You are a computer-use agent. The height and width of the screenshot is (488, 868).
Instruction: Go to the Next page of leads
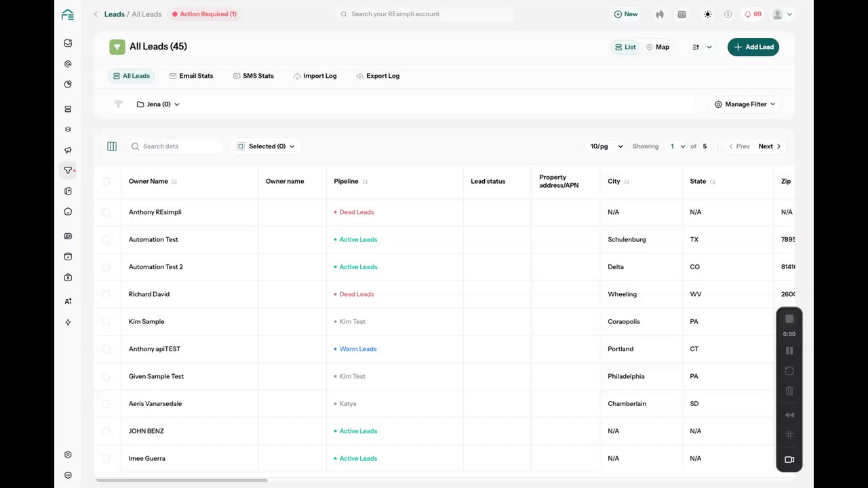click(x=770, y=146)
